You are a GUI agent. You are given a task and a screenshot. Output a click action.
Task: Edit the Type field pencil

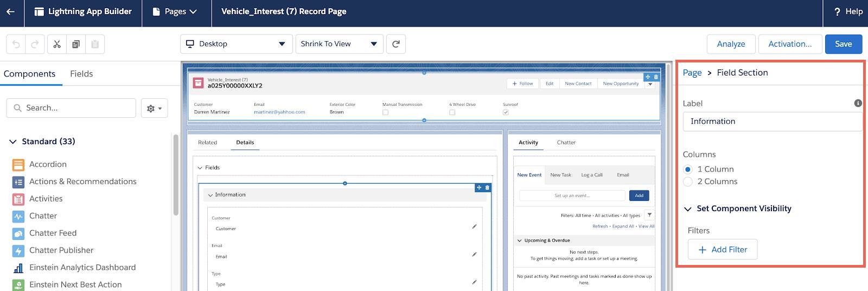click(474, 282)
